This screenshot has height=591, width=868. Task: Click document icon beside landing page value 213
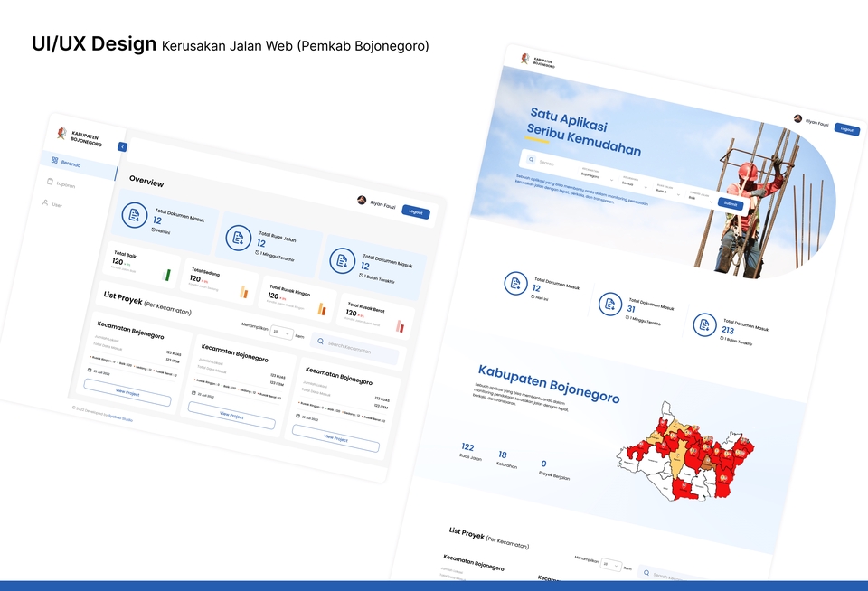[704, 324]
